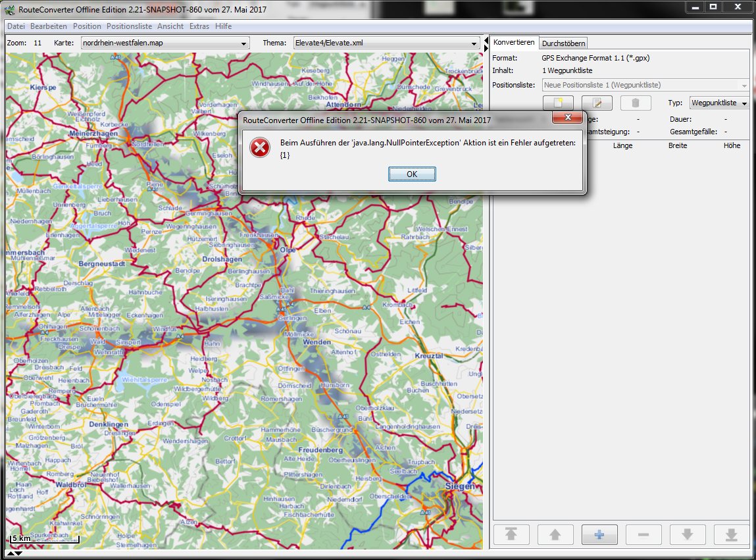The height and width of the screenshot is (560, 756).
Task: Open the Thema Elevate theme dropdown
Action: [x=386, y=43]
